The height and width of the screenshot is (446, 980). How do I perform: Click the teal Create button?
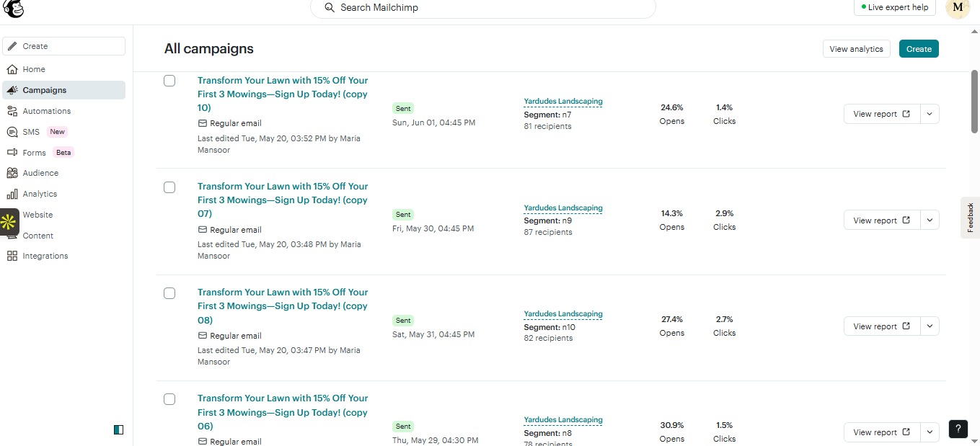[919, 49]
